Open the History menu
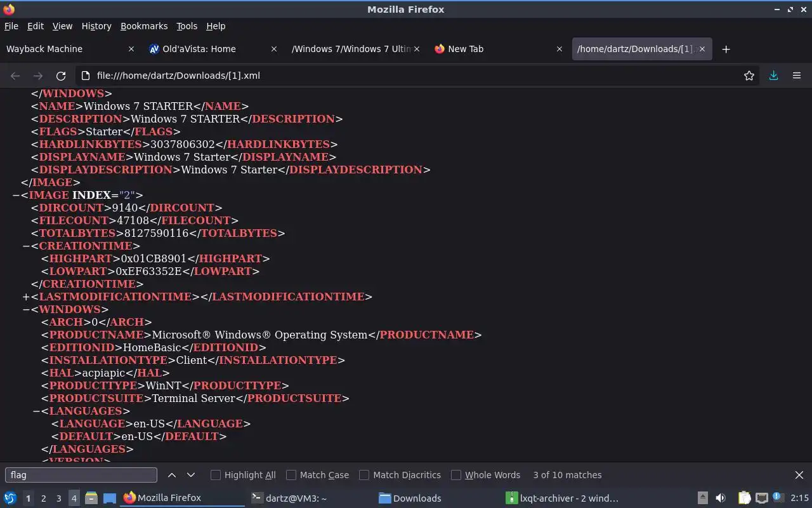The image size is (812, 508). tap(96, 26)
